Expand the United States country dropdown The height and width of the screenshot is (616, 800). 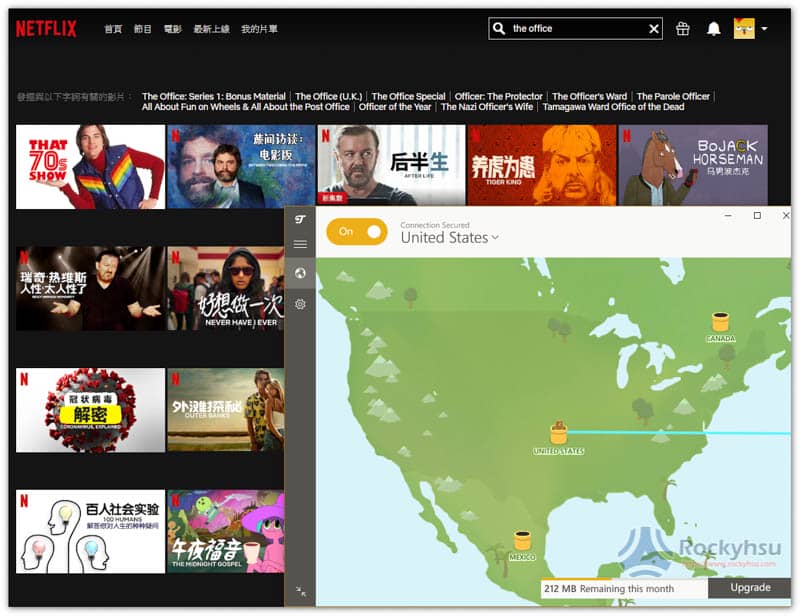(449, 237)
